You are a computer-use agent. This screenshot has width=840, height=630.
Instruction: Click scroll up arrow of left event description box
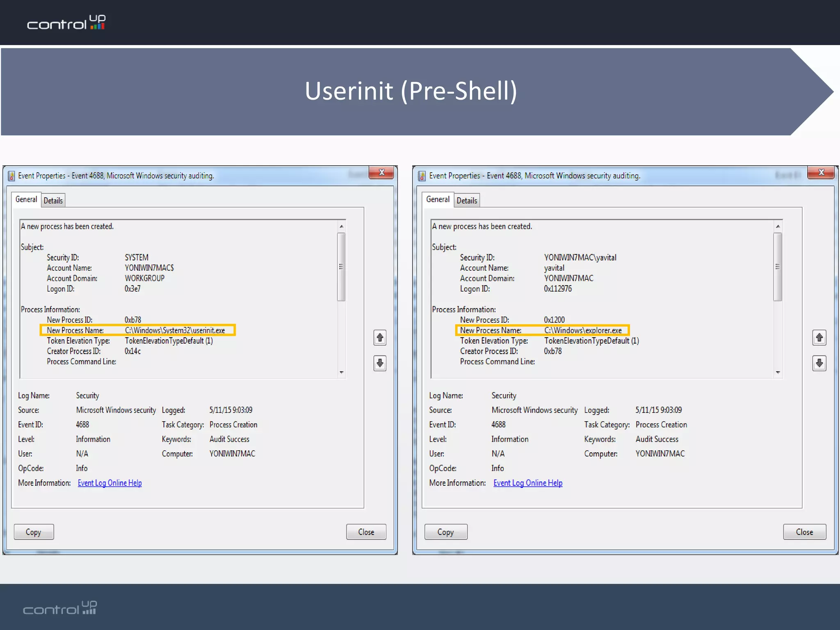click(341, 226)
